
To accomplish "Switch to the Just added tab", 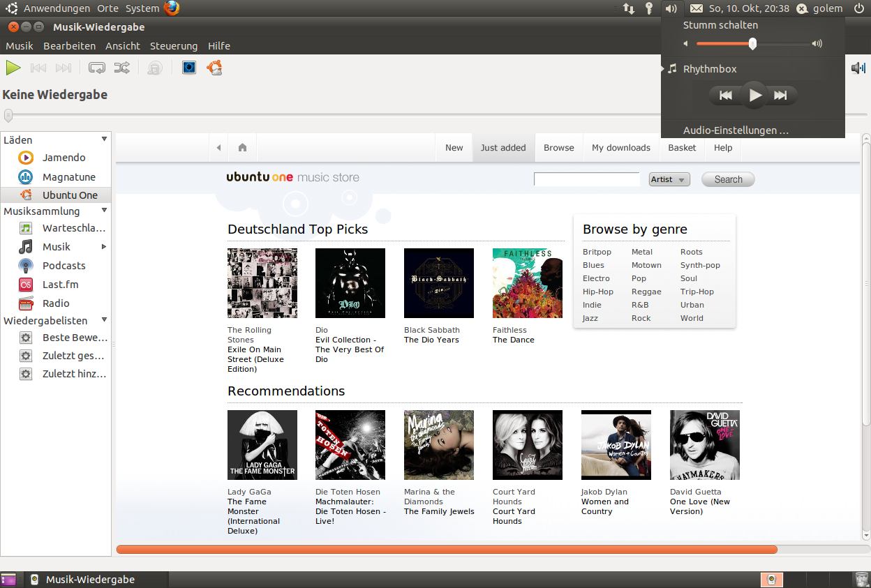I will [503, 148].
